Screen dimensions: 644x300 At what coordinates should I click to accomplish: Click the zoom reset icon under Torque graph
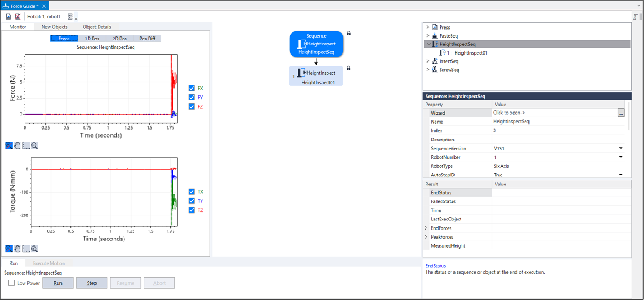[35, 249]
